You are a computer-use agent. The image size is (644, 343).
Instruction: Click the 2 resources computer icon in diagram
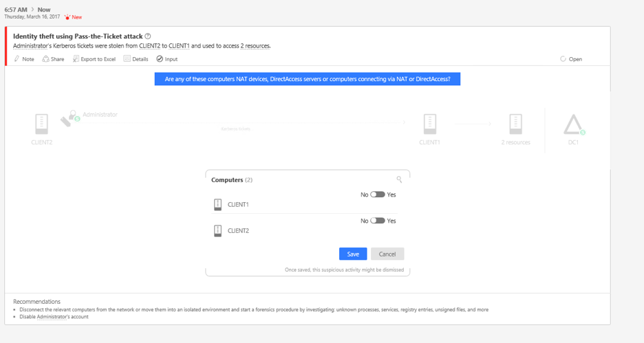(515, 124)
